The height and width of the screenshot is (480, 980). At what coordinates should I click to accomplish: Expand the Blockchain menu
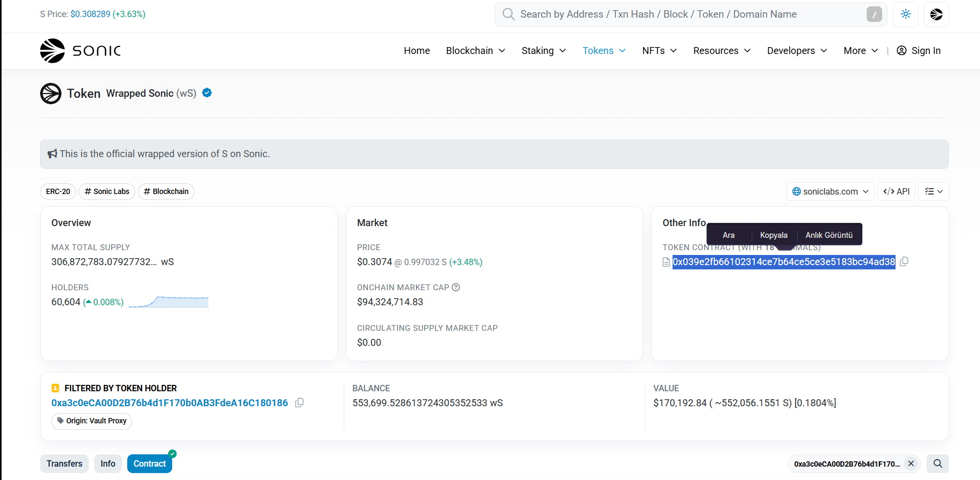coord(476,51)
